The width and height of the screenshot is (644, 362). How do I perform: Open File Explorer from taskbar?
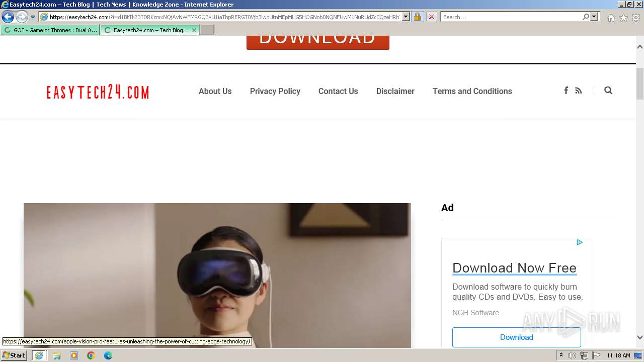57,355
